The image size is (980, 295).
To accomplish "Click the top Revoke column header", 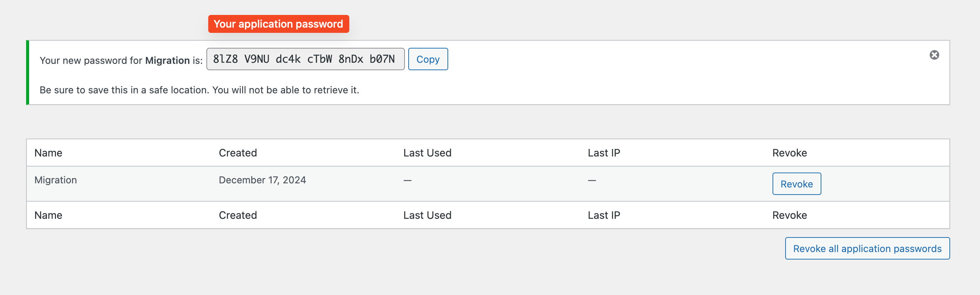I will 789,153.
